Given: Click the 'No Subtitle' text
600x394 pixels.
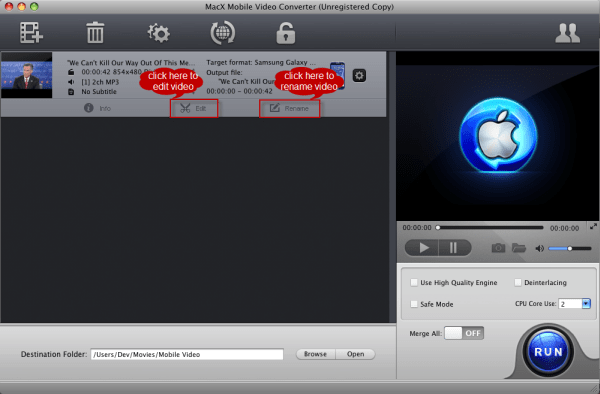Looking at the screenshot, I should point(99,92).
